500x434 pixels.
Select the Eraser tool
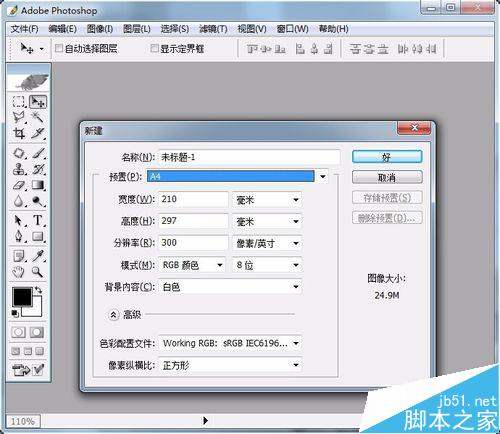(19, 185)
